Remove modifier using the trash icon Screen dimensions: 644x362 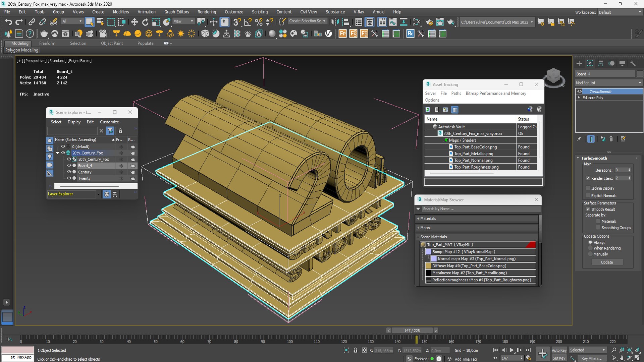(x=611, y=139)
